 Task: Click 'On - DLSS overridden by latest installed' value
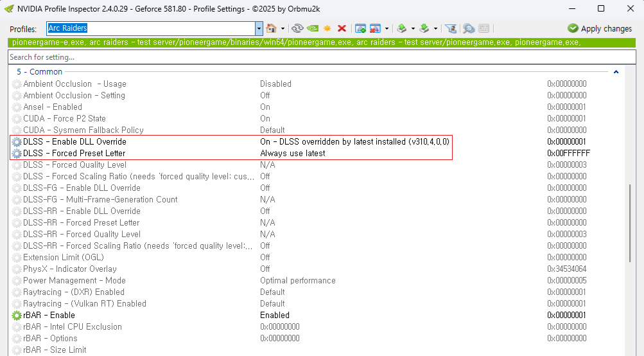coord(355,142)
